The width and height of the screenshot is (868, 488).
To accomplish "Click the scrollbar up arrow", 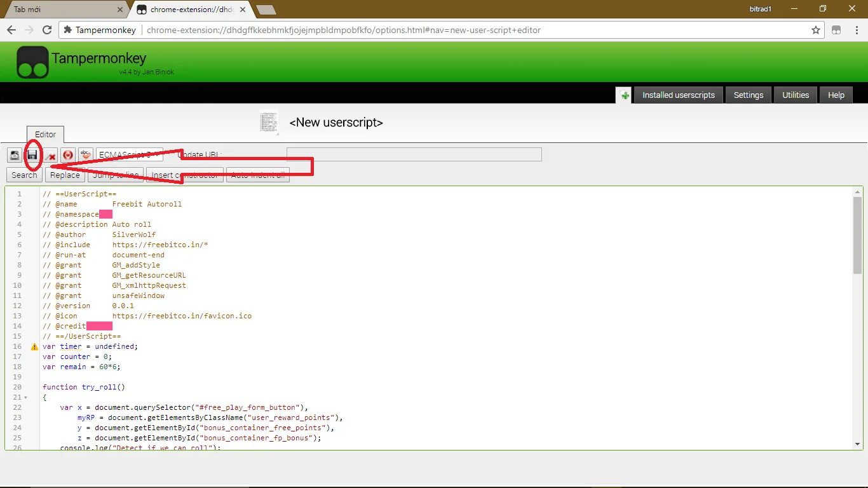I will 857,191.
